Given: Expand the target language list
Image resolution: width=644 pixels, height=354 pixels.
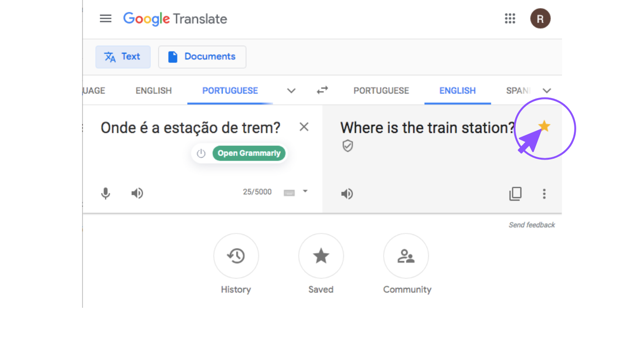Looking at the screenshot, I should (547, 91).
